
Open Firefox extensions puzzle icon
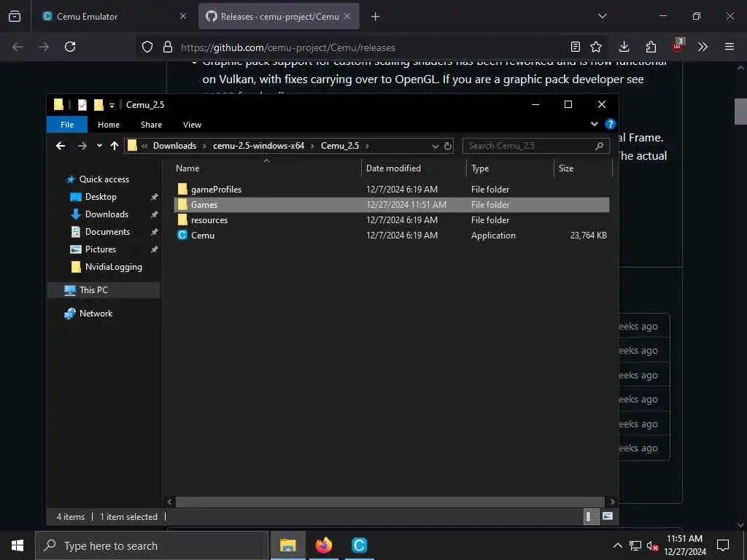point(651,47)
